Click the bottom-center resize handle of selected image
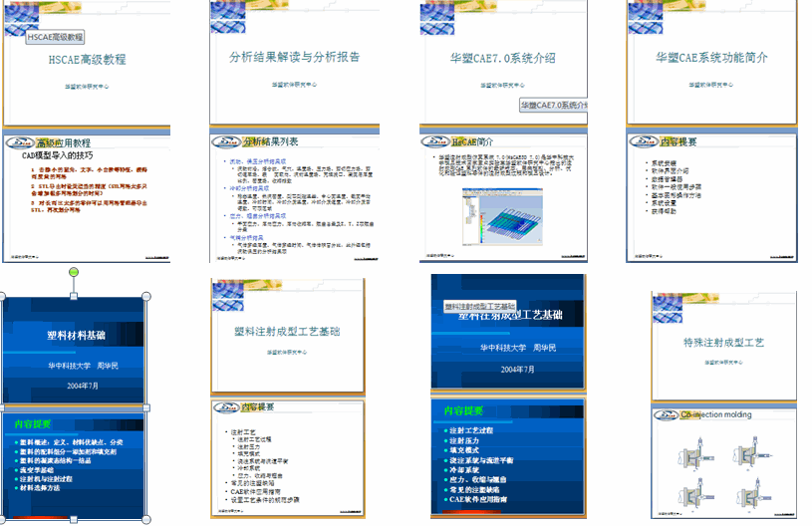Screen dimensions: 812x526 (74, 519)
